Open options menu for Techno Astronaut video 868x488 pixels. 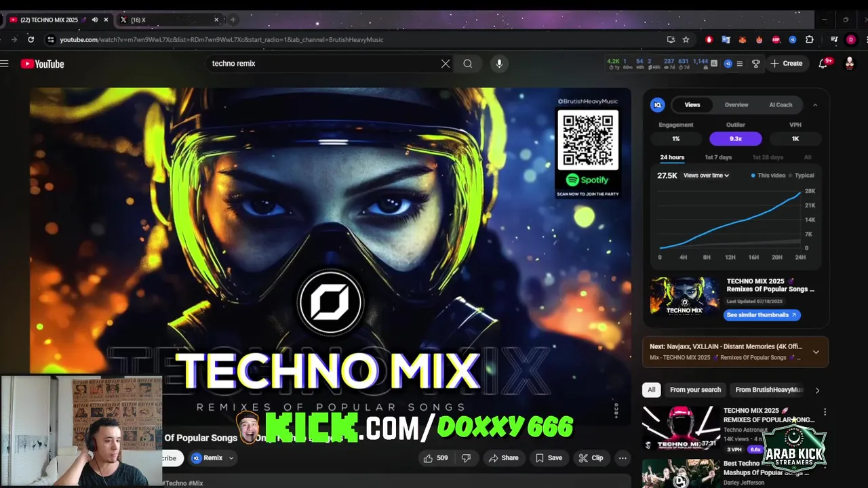pyautogui.click(x=825, y=412)
